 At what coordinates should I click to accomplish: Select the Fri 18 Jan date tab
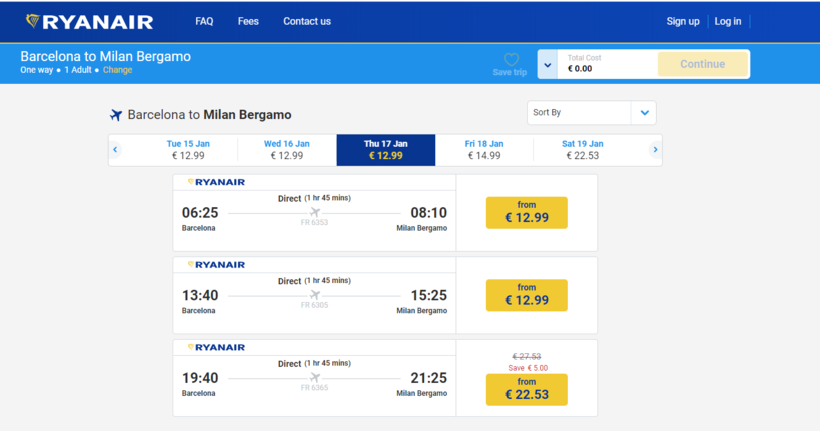[484, 150]
